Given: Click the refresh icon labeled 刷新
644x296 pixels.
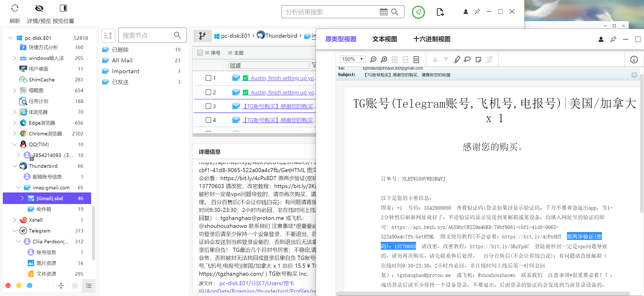Looking at the screenshot, I should click(x=15, y=8).
